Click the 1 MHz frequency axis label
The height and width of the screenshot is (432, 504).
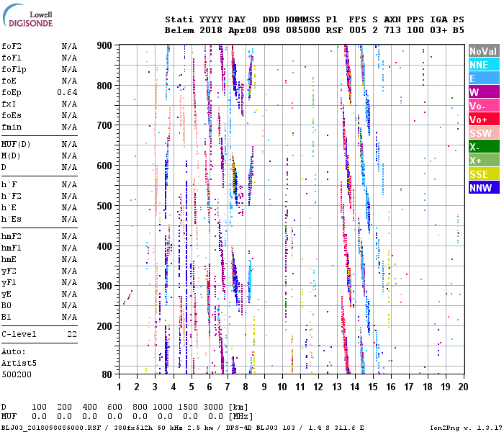click(x=119, y=387)
